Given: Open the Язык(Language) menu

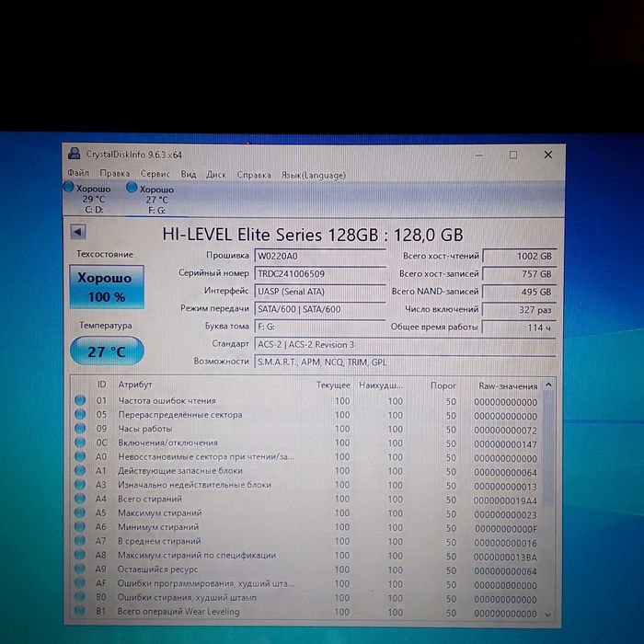Looking at the screenshot, I should (x=314, y=176).
